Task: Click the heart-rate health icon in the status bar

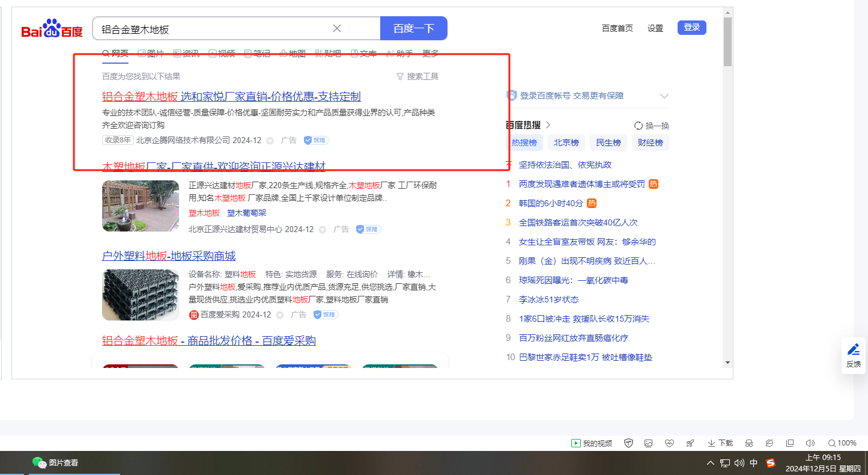Action: click(x=670, y=443)
